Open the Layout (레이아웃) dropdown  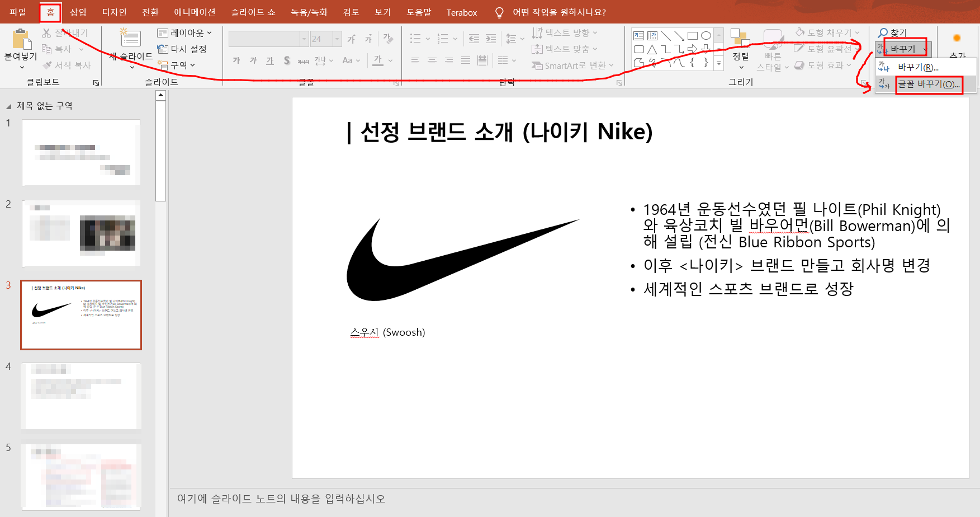coord(184,33)
